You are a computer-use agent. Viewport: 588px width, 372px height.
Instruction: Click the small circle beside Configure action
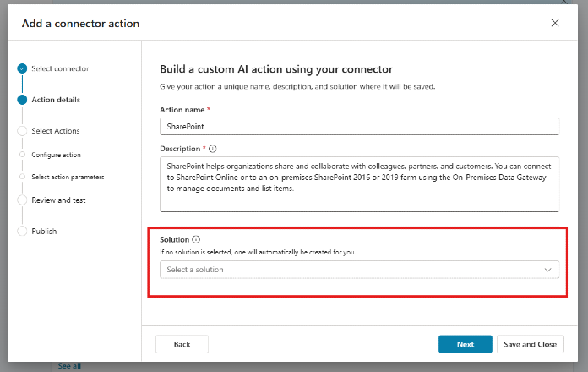(22, 155)
